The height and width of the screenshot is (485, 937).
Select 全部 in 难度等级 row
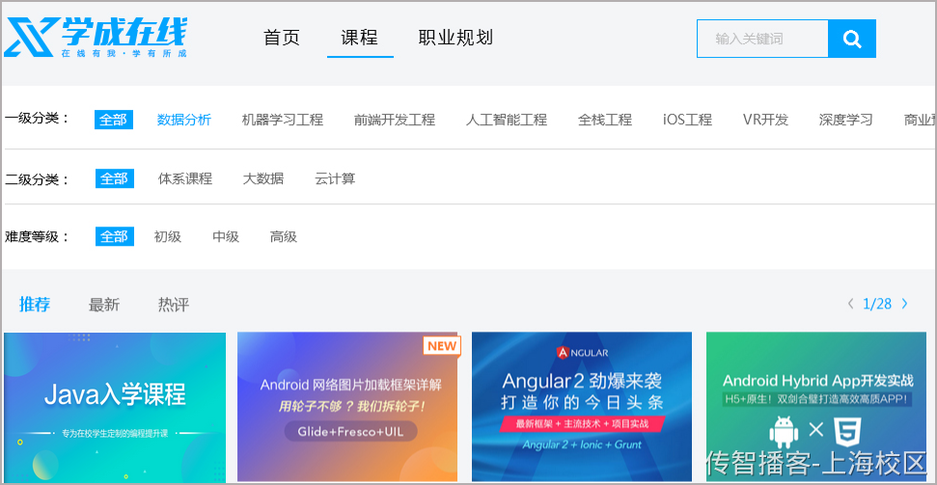point(114,237)
